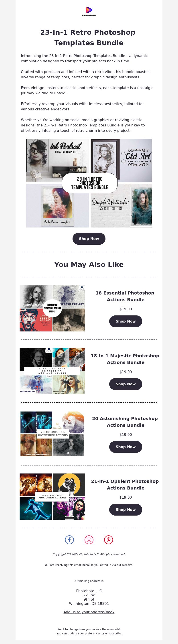Open the 18 Essential Photoshop Actions thumbnail
The width and height of the screenshot is (178, 644).
point(52,308)
